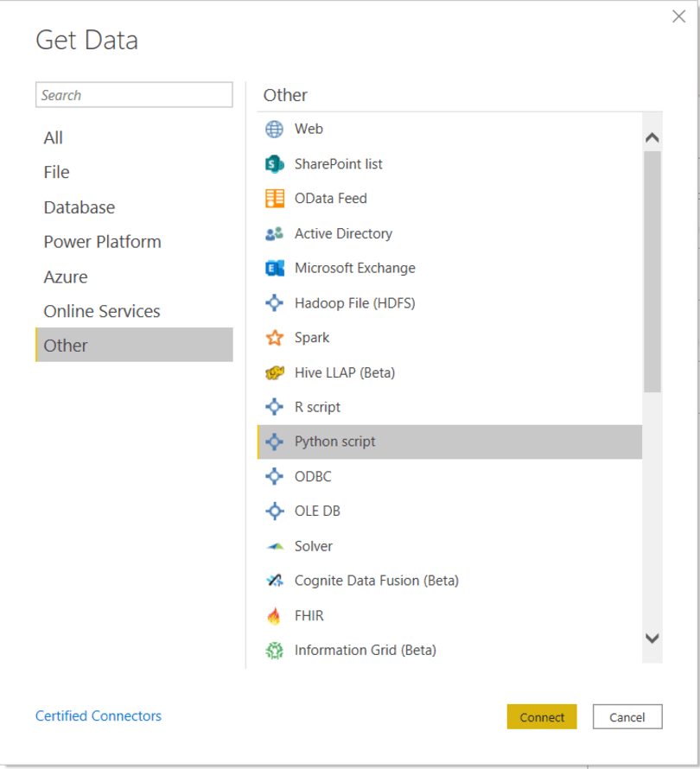The width and height of the screenshot is (700, 769).
Task: Click the scrollbar down arrow
Action: click(x=652, y=638)
